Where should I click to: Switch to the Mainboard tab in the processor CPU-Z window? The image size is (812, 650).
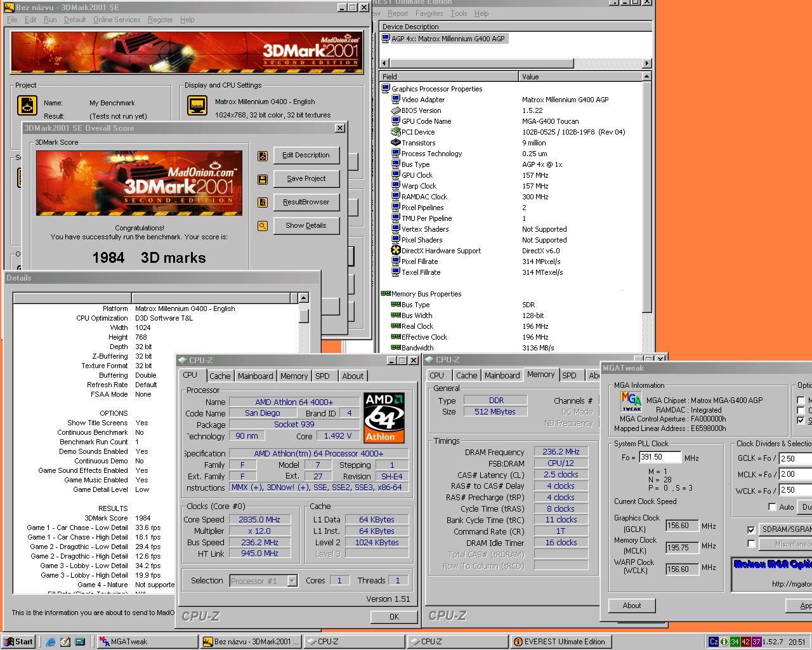click(255, 376)
